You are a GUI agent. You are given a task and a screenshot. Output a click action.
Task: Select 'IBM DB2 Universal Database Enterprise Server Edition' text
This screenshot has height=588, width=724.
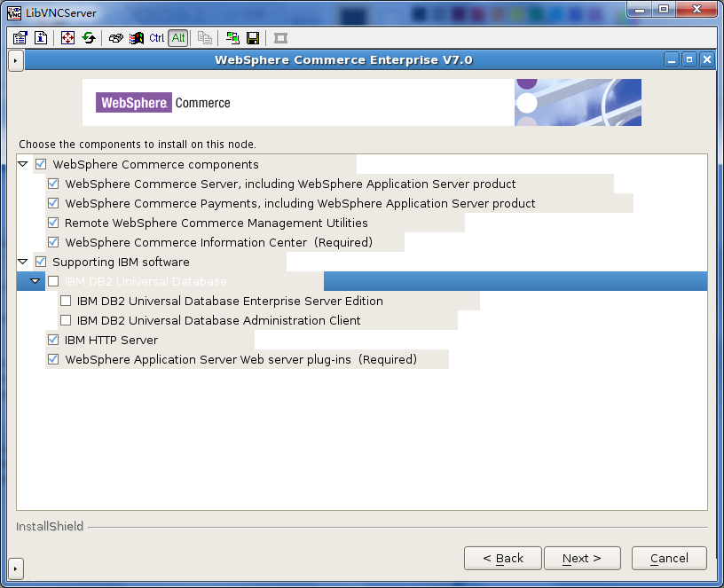(230, 301)
